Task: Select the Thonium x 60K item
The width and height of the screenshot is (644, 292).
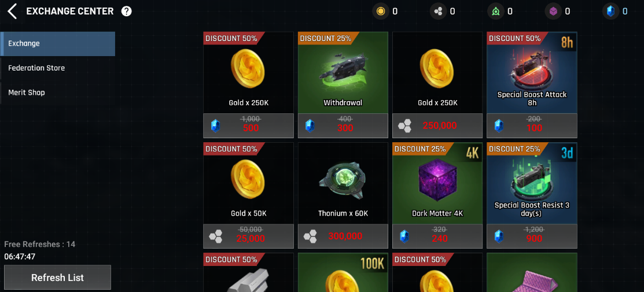Action: [x=343, y=183]
